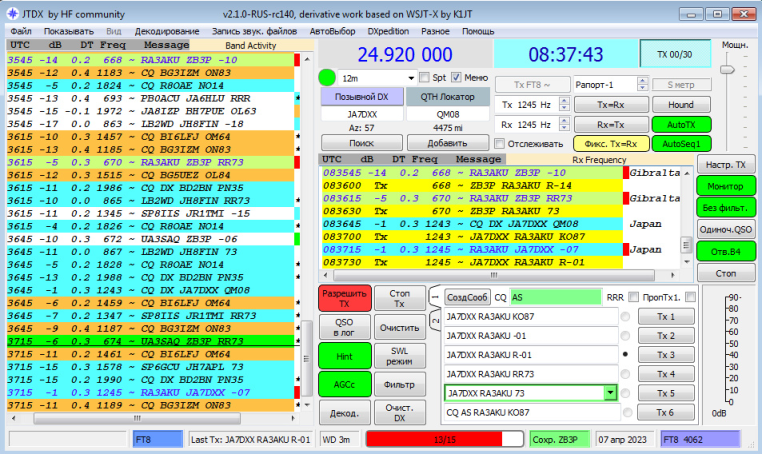
Task: Click the QTH Локатор field QM08
Action: tap(448, 115)
